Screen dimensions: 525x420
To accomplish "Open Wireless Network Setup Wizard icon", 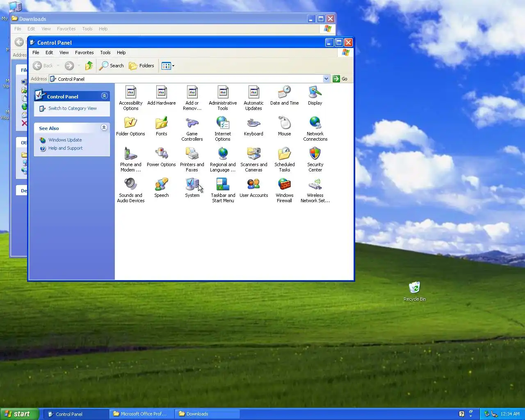I will (315, 190).
